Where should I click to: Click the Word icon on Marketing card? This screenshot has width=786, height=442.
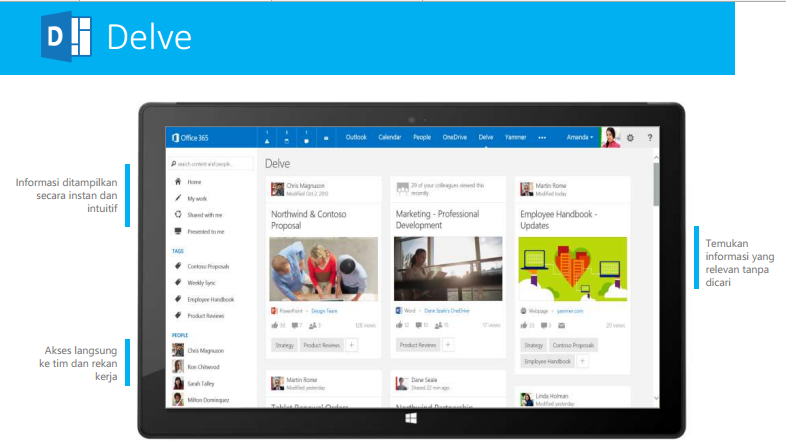[399, 310]
